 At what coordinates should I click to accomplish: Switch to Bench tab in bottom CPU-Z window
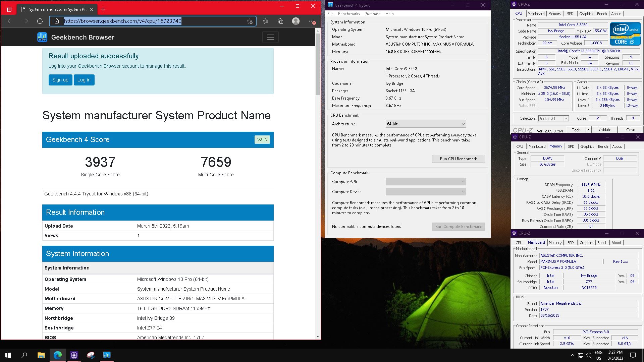[602, 243]
